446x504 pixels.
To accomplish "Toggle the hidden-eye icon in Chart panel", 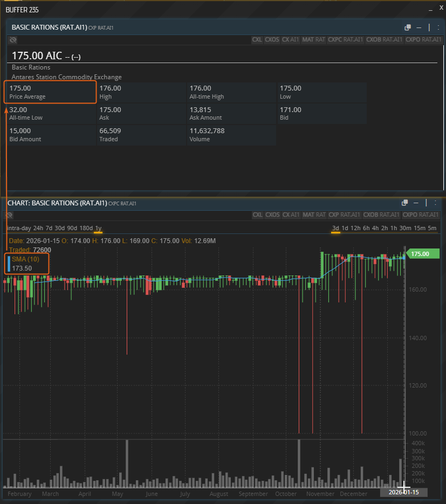I will pyautogui.click(x=9, y=215).
